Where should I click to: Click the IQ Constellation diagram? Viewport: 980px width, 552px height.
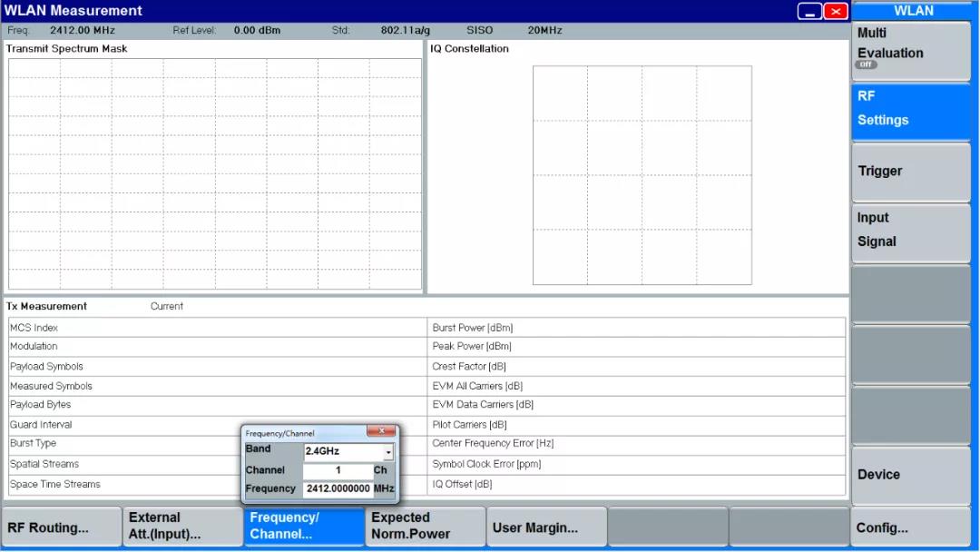tap(642, 175)
